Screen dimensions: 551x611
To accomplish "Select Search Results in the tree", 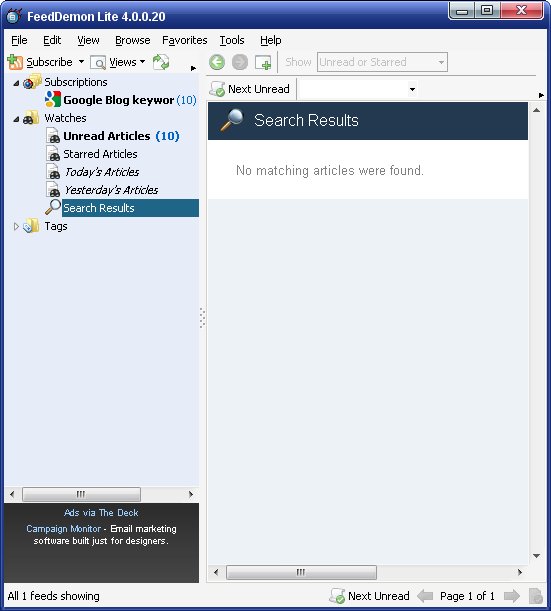I will tap(130, 208).
